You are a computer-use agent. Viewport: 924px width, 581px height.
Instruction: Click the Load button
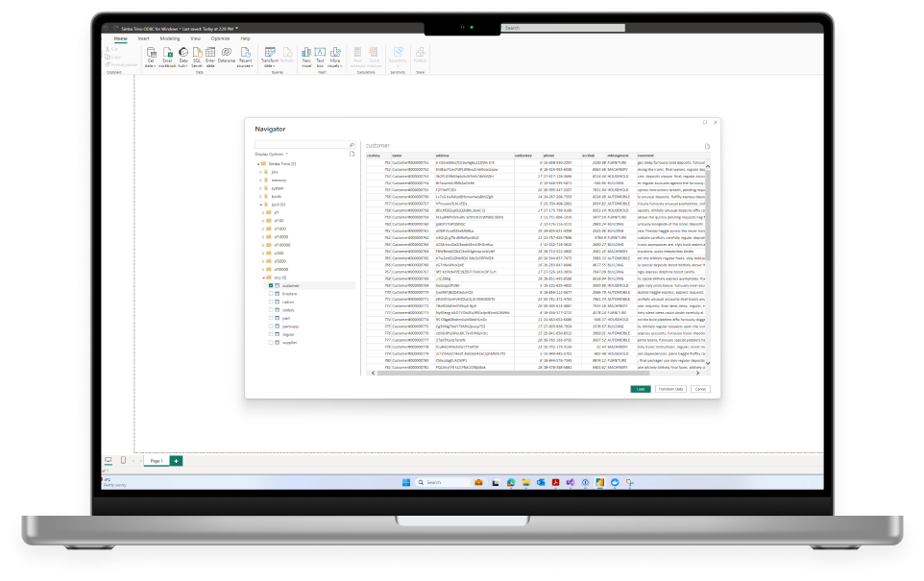pyautogui.click(x=641, y=389)
